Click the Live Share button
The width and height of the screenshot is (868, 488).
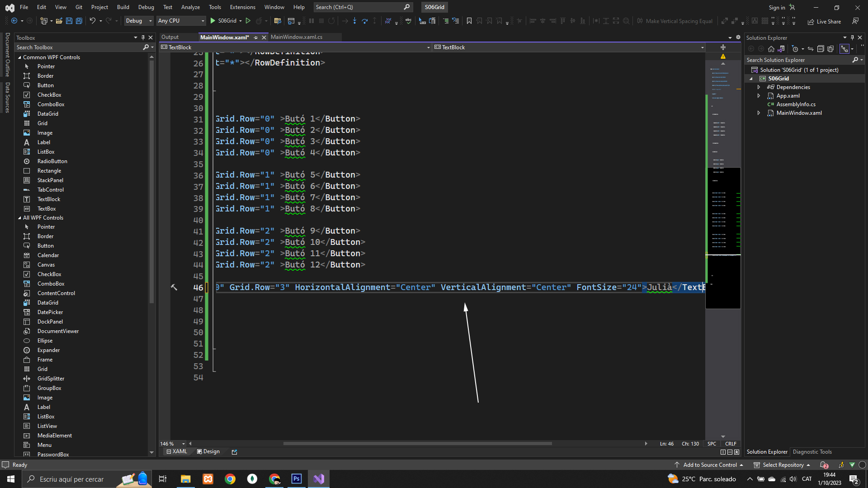(824, 21)
